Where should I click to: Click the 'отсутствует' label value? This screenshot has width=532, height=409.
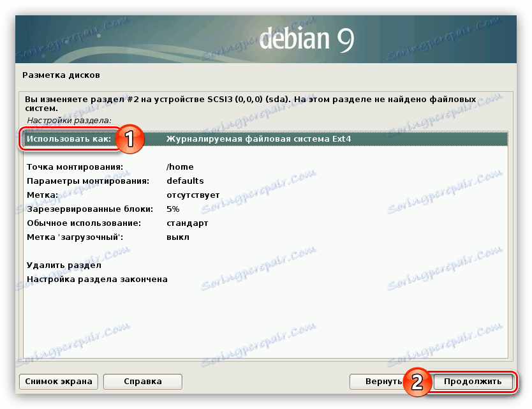pos(193,195)
